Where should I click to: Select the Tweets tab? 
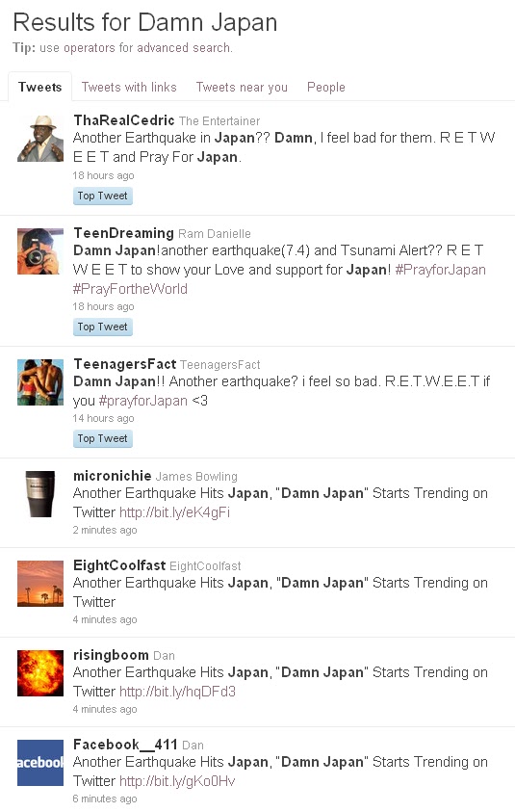pos(39,87)
